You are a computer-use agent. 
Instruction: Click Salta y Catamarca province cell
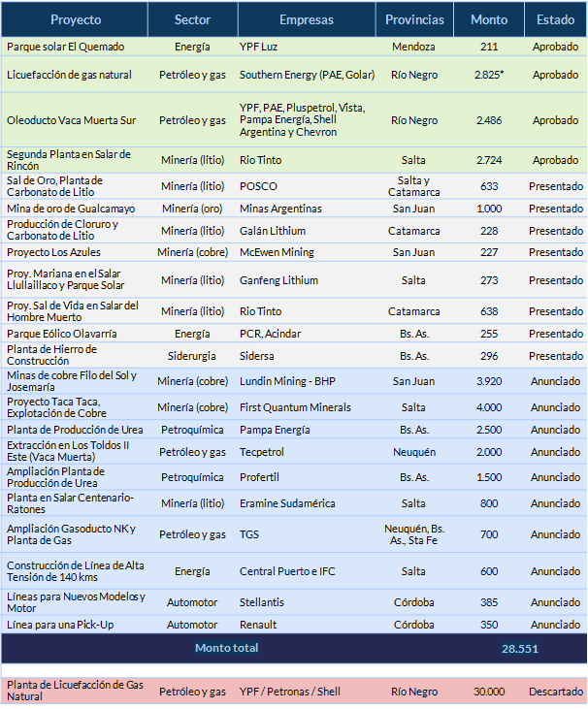(x=414, y=186)
